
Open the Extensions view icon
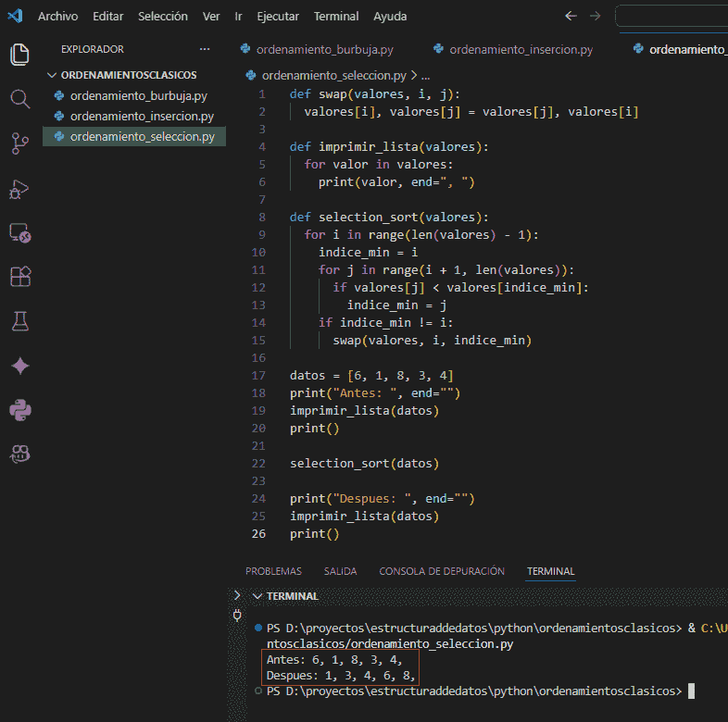tap(19, 277)
